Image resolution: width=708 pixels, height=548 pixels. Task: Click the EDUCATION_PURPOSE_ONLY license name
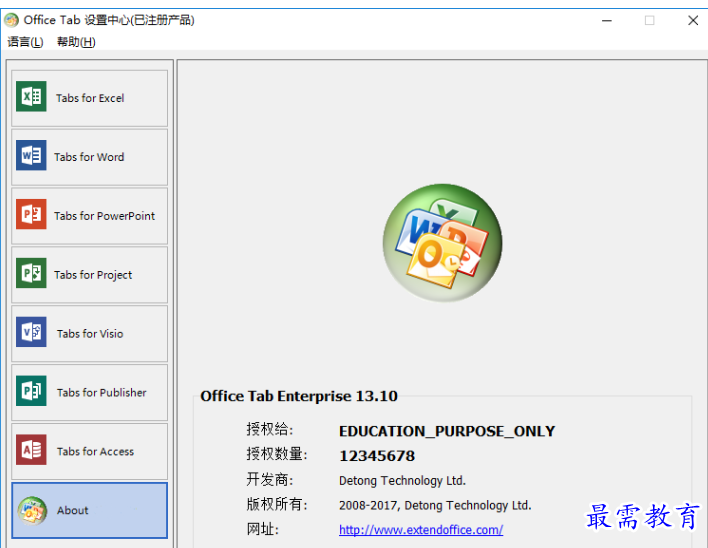[x=447, y=432]
